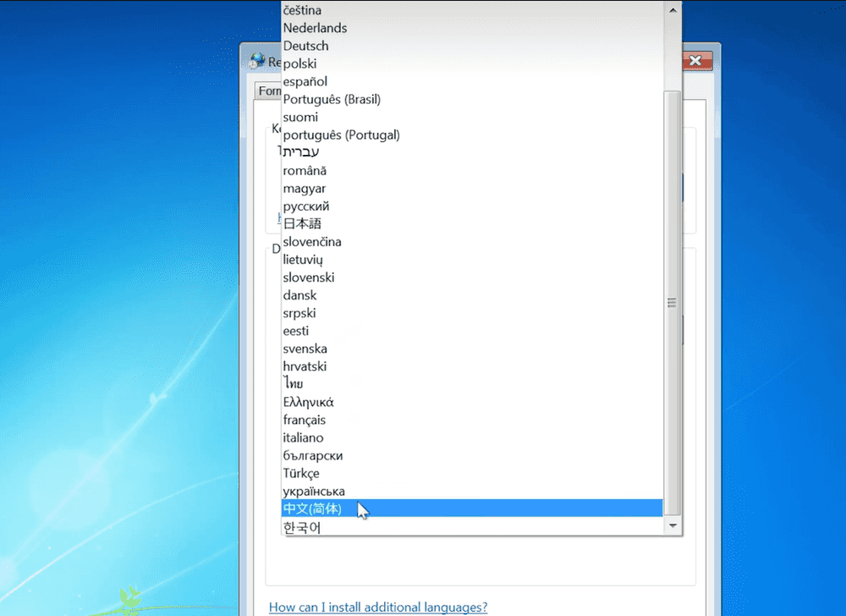Pick українська from the dropdown
846x616 pixels.
(x=314, y=491)
